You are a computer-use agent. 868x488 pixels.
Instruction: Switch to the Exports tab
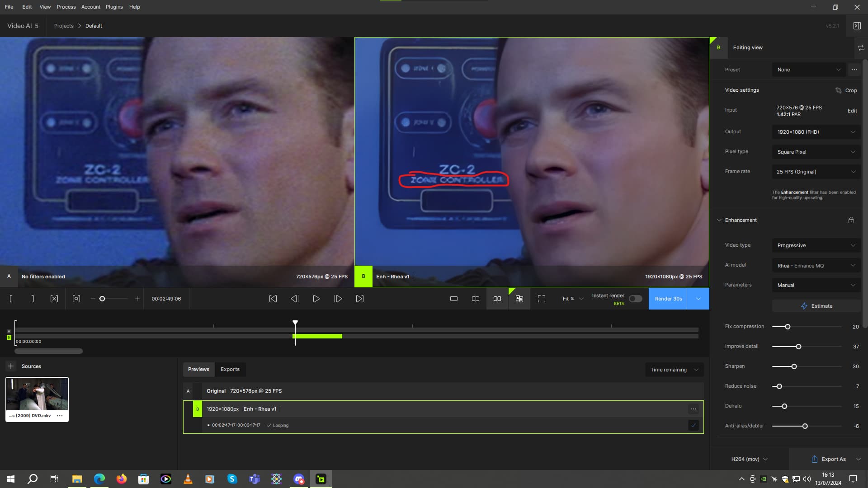[x=230, y=369]
